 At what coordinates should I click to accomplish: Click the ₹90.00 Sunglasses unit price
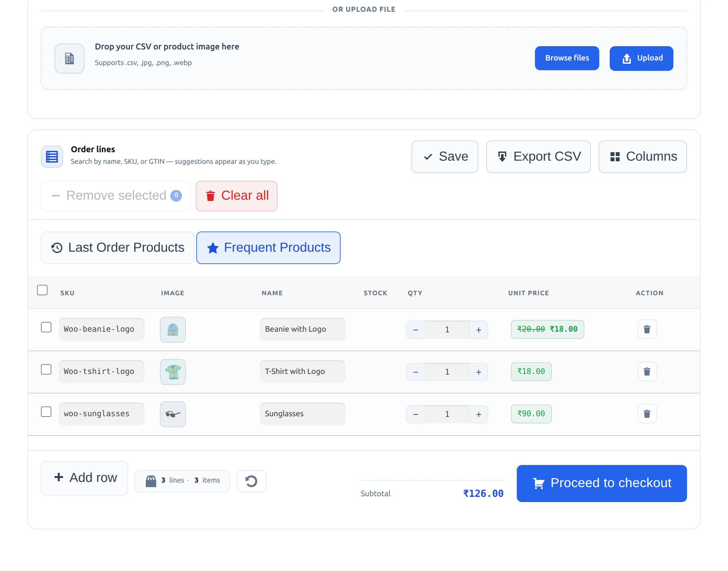pyautogui.click(x=531, y=414)
